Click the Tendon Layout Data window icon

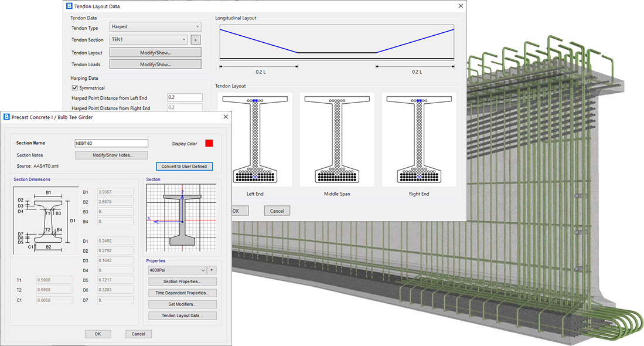[69, 6]
